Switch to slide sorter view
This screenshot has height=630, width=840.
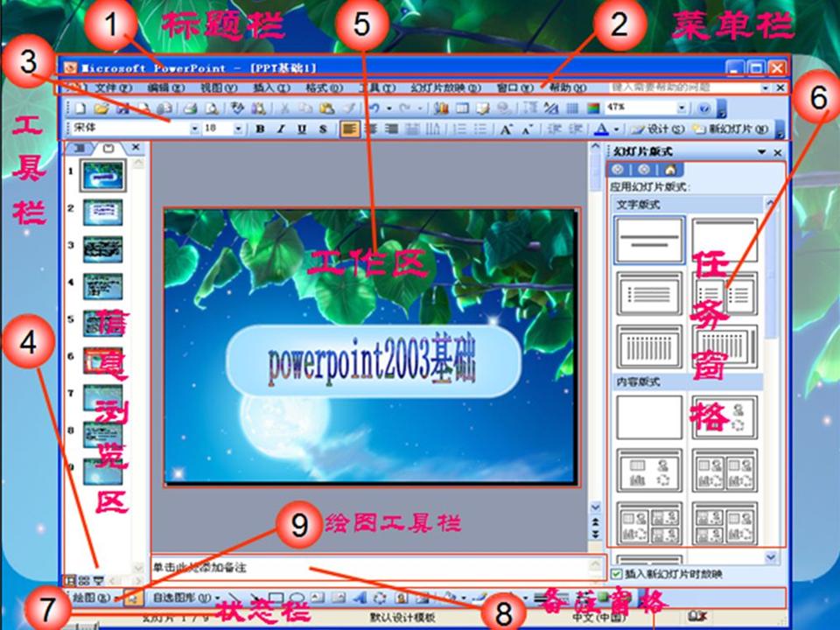point(84,580)
